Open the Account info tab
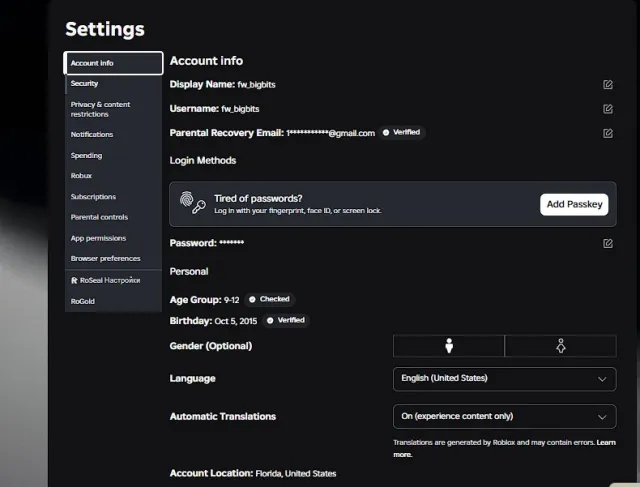Screen dimensions: 640x487 tap(113, 63)
